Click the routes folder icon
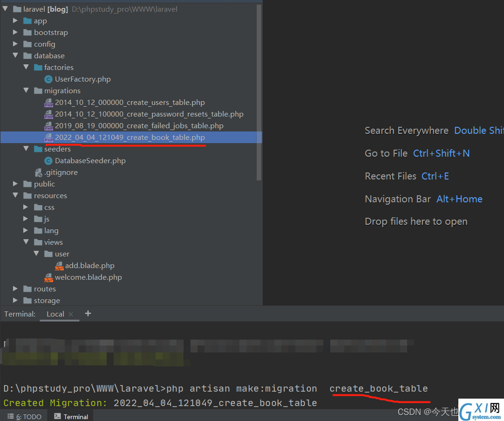Viewport: 504px width, 421px height. 27,289
